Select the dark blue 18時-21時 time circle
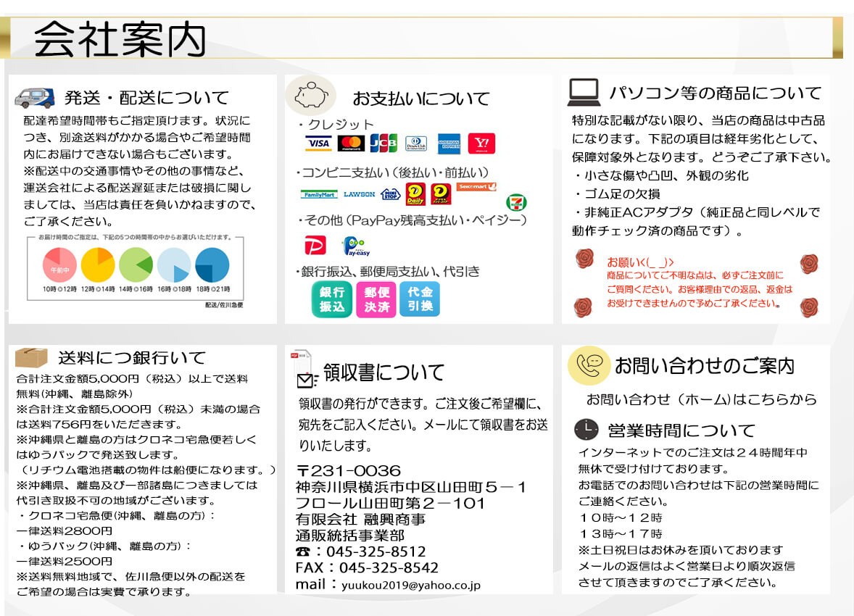The width and height of the screenshot is (854, 616). point(212,265)
